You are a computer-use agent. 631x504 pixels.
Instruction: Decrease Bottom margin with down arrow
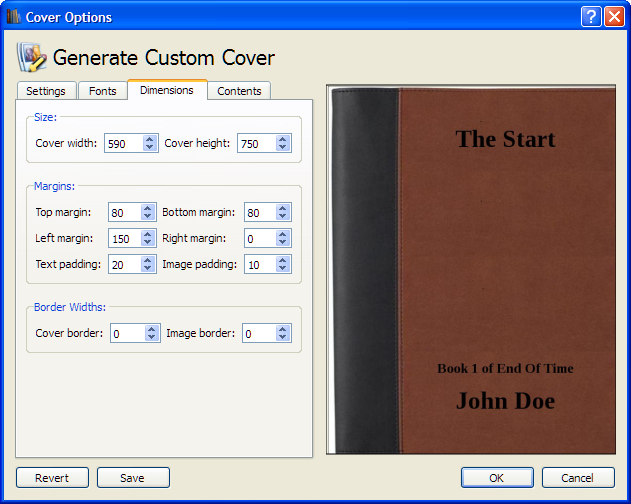tap(283, 217)
